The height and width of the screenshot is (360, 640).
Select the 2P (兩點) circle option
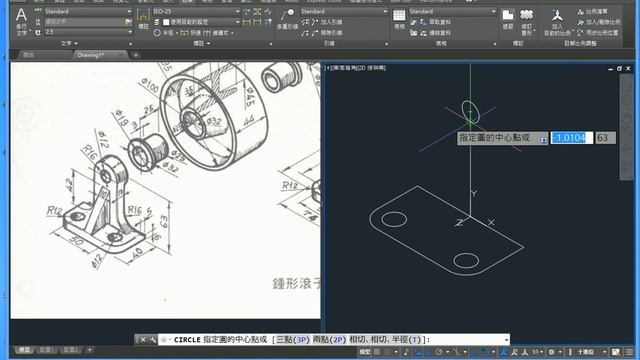[x=329, y=340]
